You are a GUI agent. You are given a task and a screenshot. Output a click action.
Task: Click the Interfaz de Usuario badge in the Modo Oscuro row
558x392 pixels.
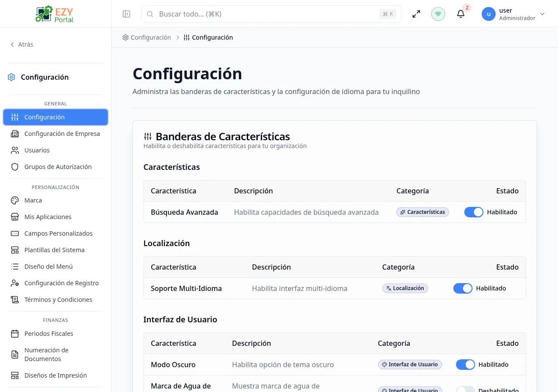[x=410, y=365]
